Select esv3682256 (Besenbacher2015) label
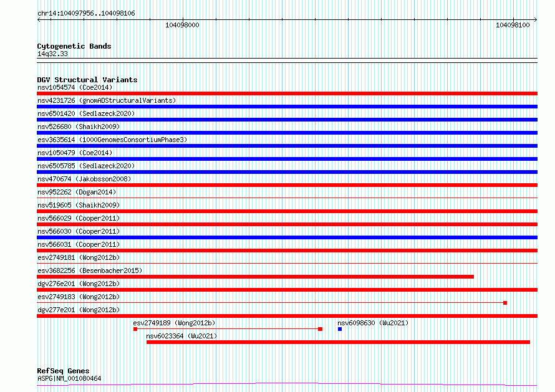This screenshot has width=555, height=392. coord(90,270)
